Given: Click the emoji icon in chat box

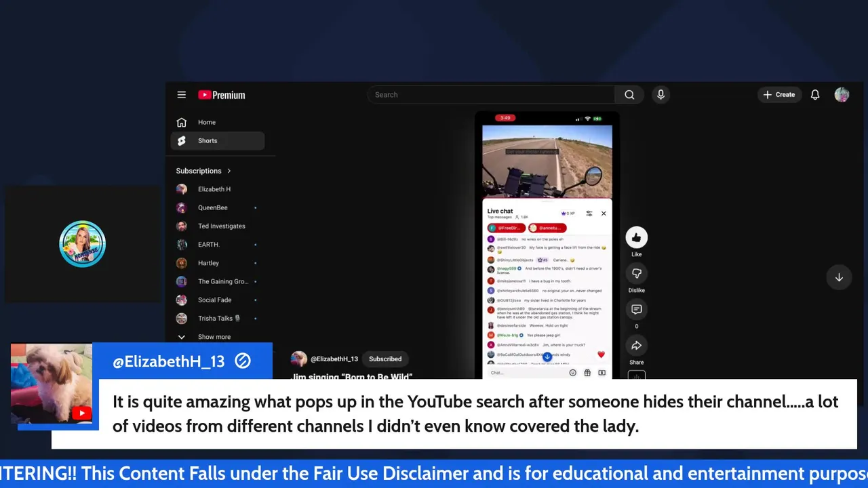Looking at the screenshot, I should click(x=573, y=373).
